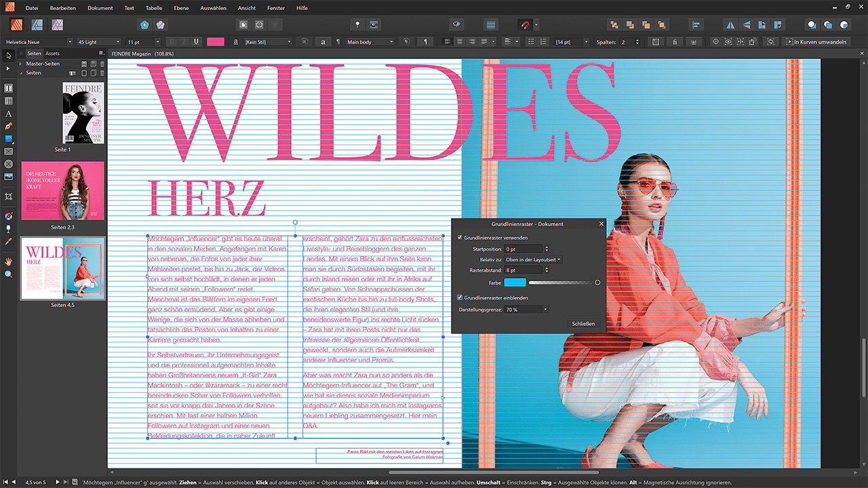868x488 pixels.
Task: Select the Rectangle shape tool
Action: point(8,139)
